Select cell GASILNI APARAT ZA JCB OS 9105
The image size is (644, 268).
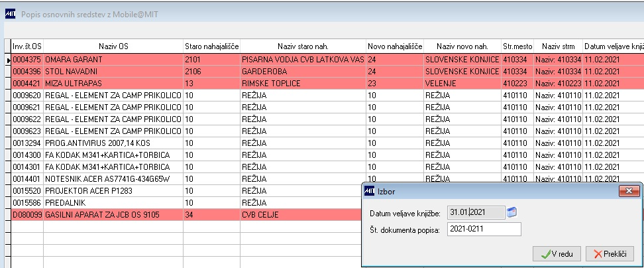pyautogui.click(x=113, y=214)
